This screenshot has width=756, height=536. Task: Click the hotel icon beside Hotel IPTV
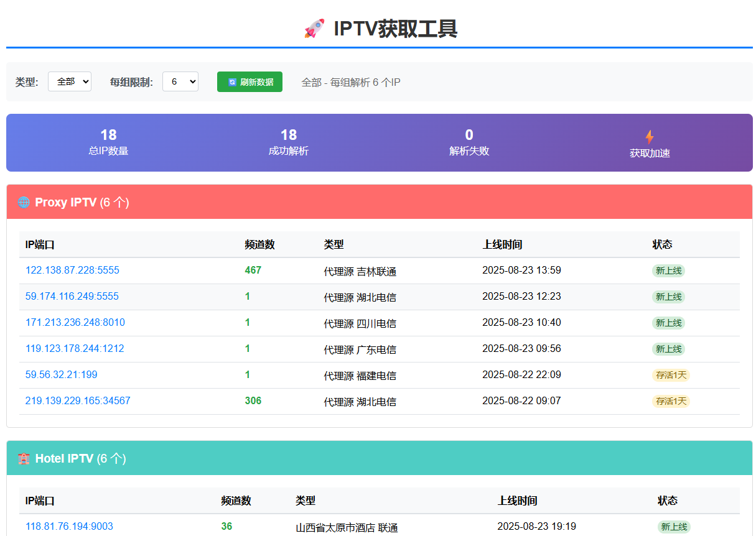pyautogui.click(x=24, y=459)
